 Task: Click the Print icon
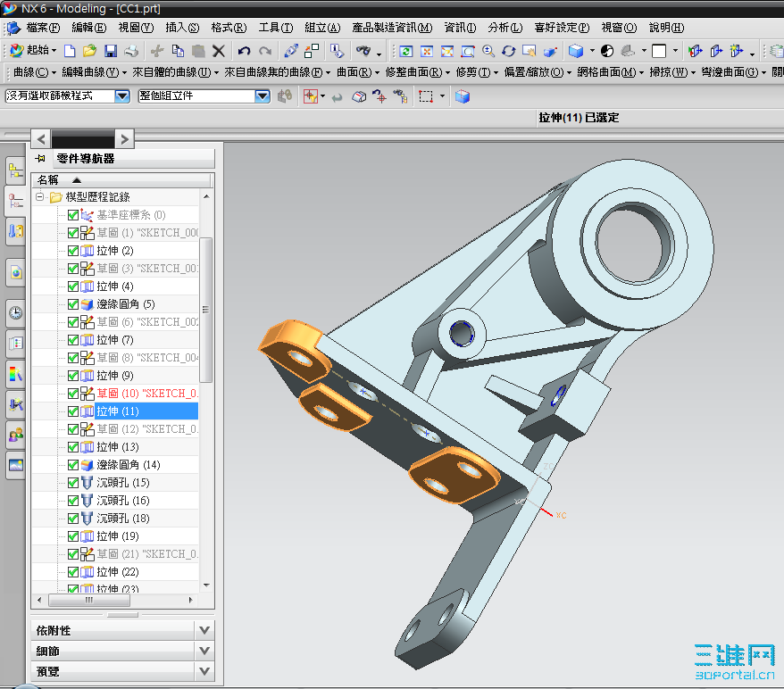(x=131, y=51)
